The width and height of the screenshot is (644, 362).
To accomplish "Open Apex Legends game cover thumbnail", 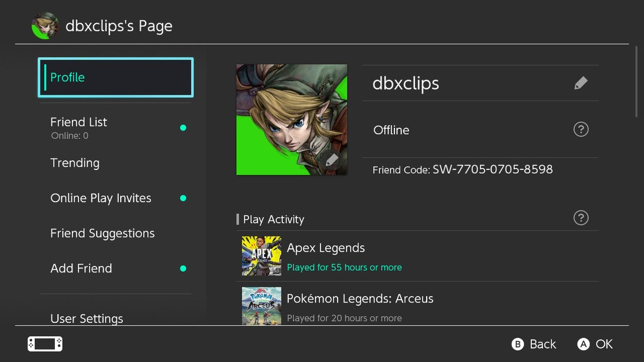I will pyautogui.click(x=261, y=256).
